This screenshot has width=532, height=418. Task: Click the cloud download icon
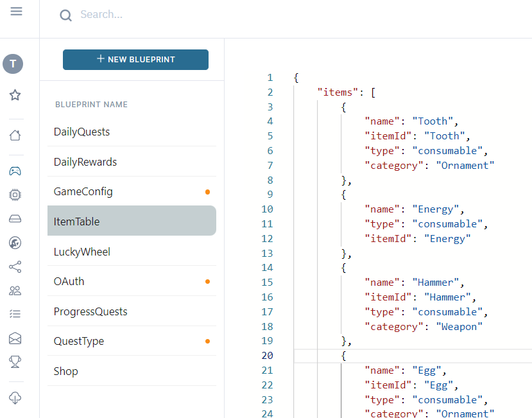(x=15, y=398)
